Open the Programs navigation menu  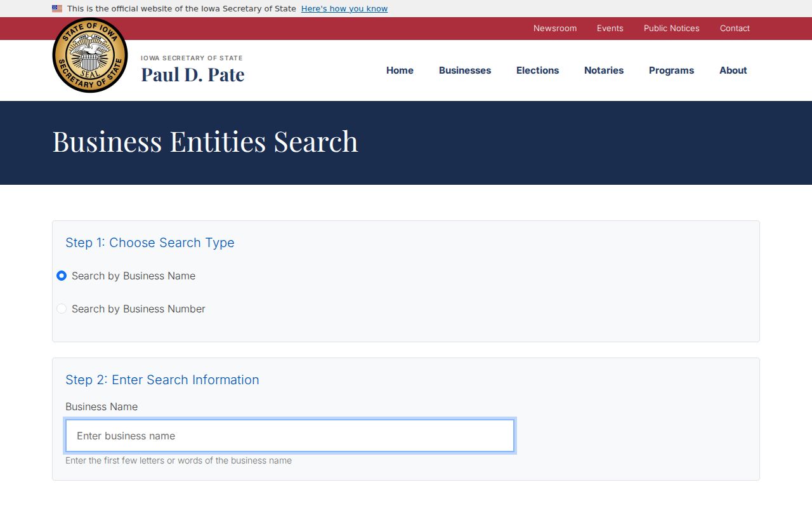point(671,70)
